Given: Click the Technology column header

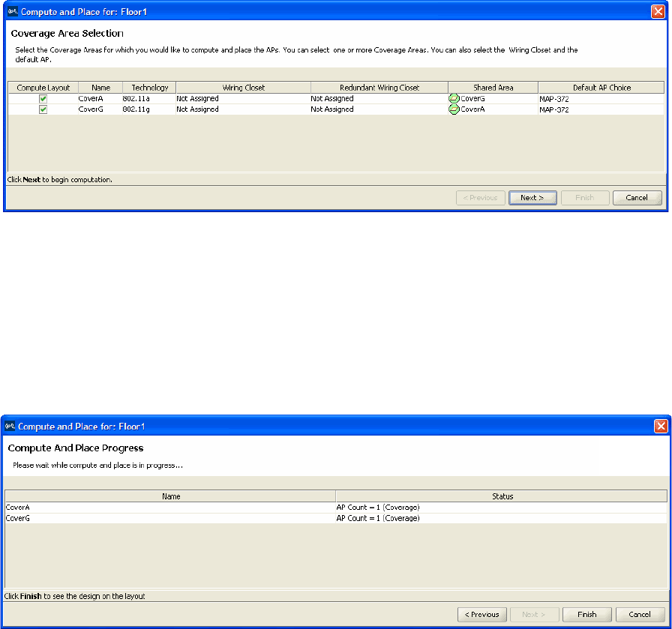Looking at the screenshot, I should pyautogui.click(x=149, y=88).
